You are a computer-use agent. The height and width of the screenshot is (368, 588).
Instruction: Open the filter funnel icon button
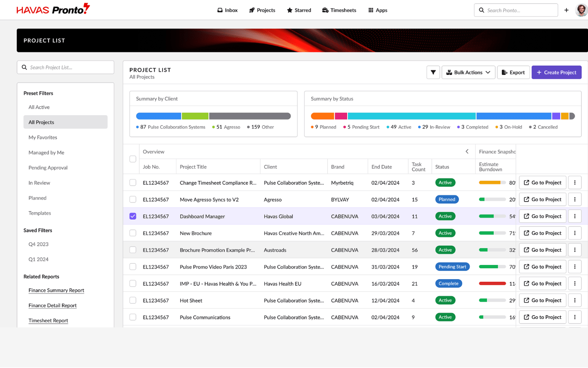pos(433,72)
